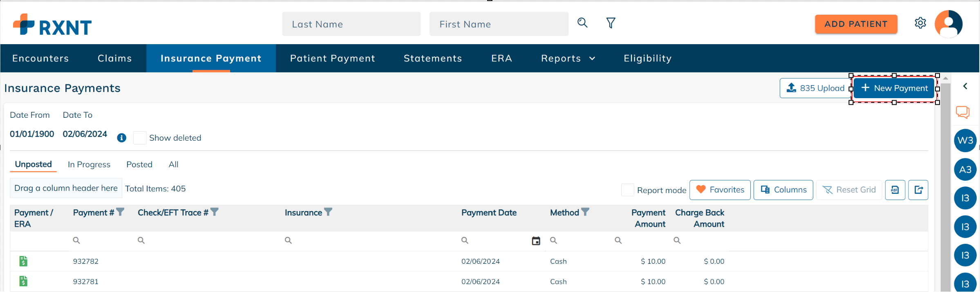Open the Insurance column filter
Screen dimensions: 980x292
pos(328,212)
